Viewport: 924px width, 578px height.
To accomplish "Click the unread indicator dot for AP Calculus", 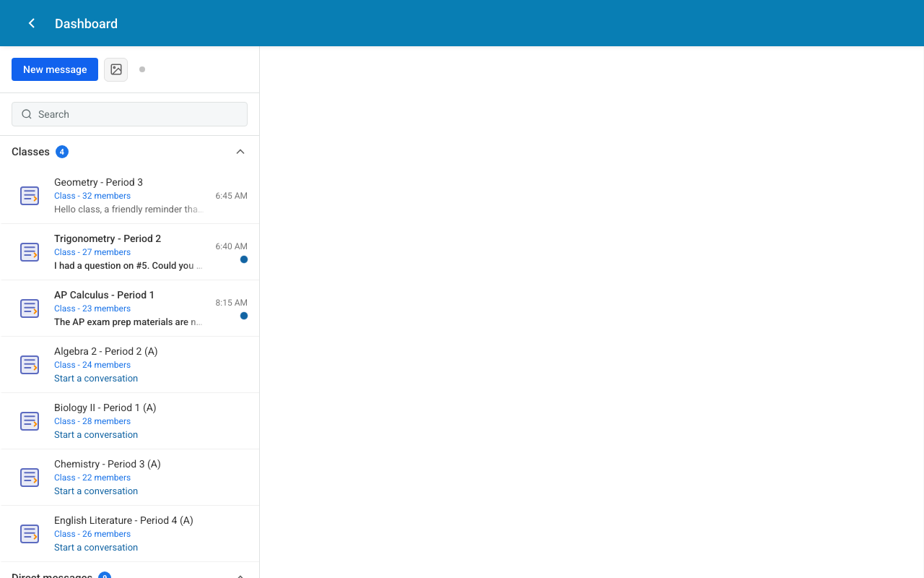I will point(244,315).
